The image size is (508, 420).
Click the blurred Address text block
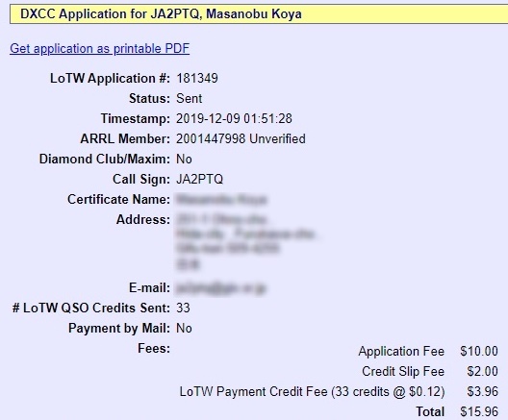tap(246, 241)
